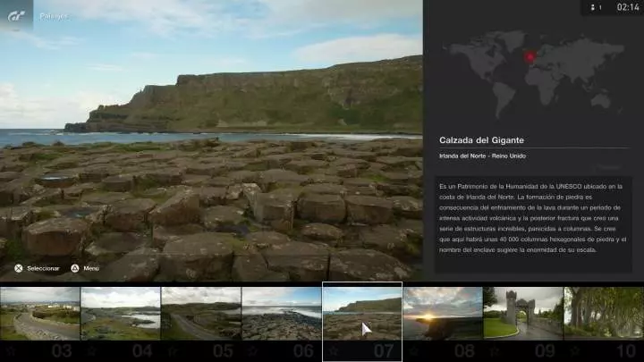Screen dimensions: 644x362
Task: Click the star icon under thumbnail 08
Action: (x=415, y=350)
